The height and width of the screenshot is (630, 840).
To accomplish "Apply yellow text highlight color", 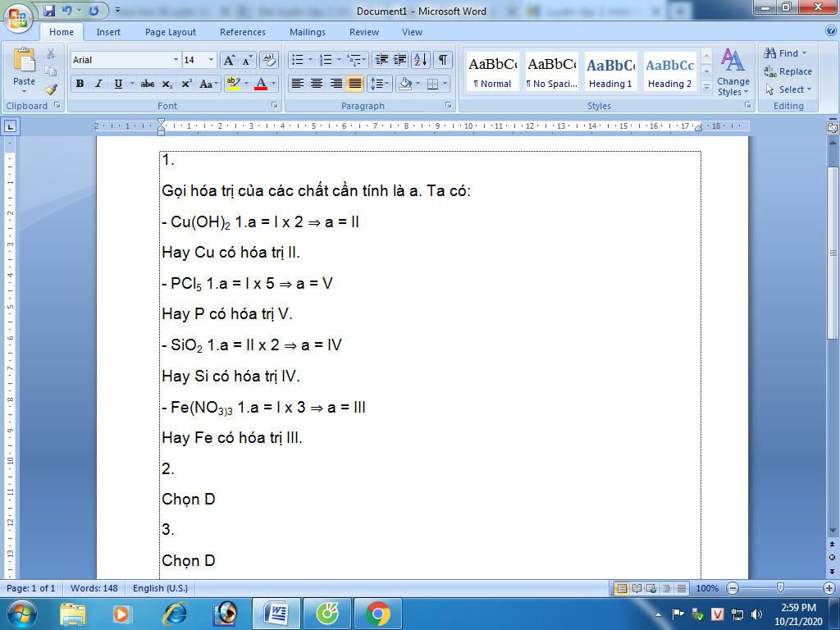I will [x=233, y=84].
